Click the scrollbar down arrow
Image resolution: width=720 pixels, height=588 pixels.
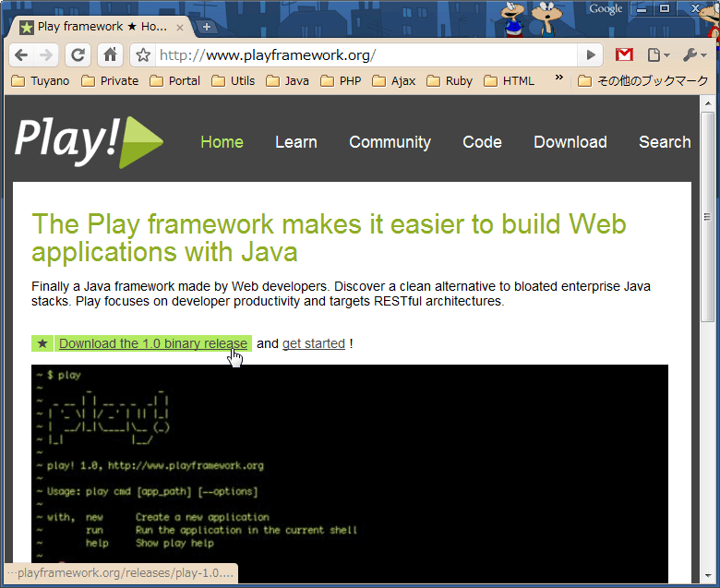pos(708,576)
